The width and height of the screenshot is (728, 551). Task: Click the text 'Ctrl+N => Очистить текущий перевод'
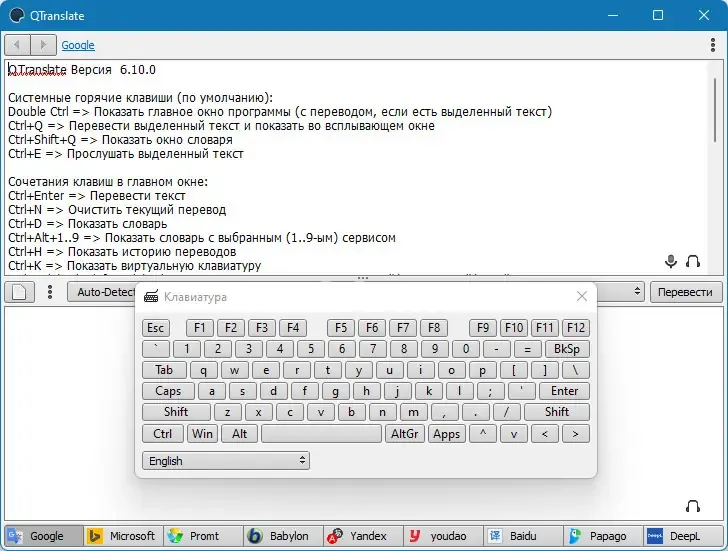(x=117, y=210)
